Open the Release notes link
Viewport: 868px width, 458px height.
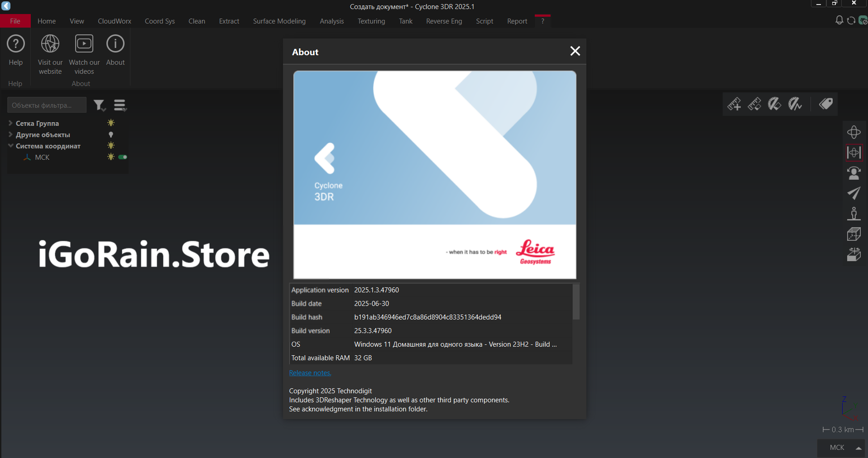tap(310, 373)
